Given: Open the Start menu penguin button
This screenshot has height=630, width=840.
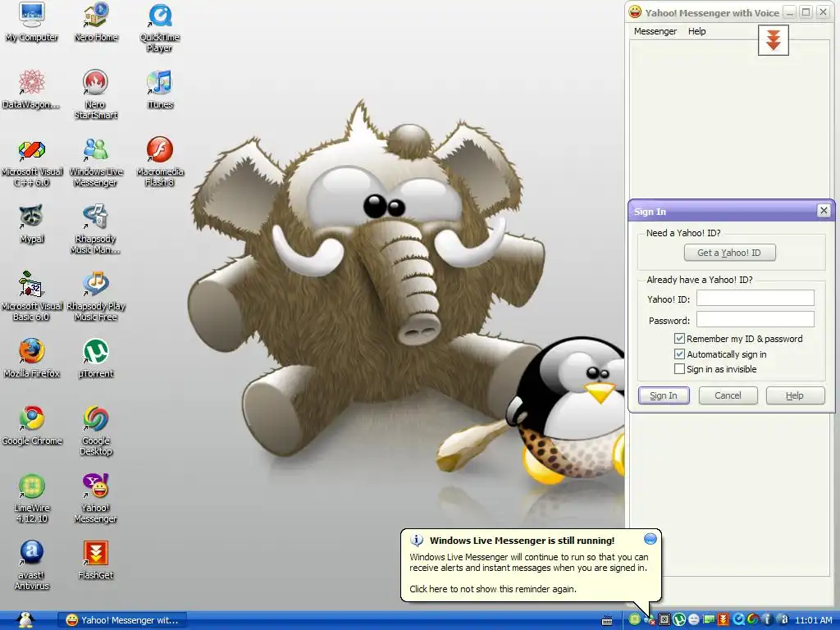Looking at the screenshot, I should pos(25,620).
